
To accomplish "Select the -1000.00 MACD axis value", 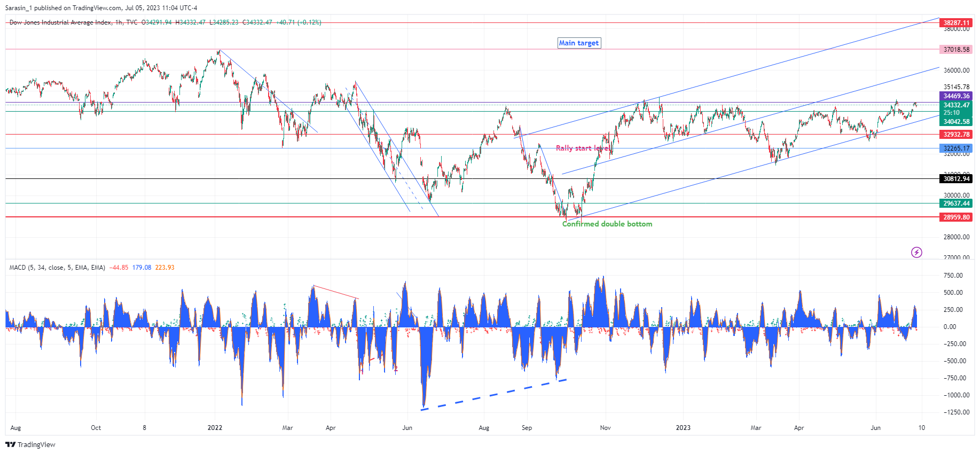I will click(956, 395).
